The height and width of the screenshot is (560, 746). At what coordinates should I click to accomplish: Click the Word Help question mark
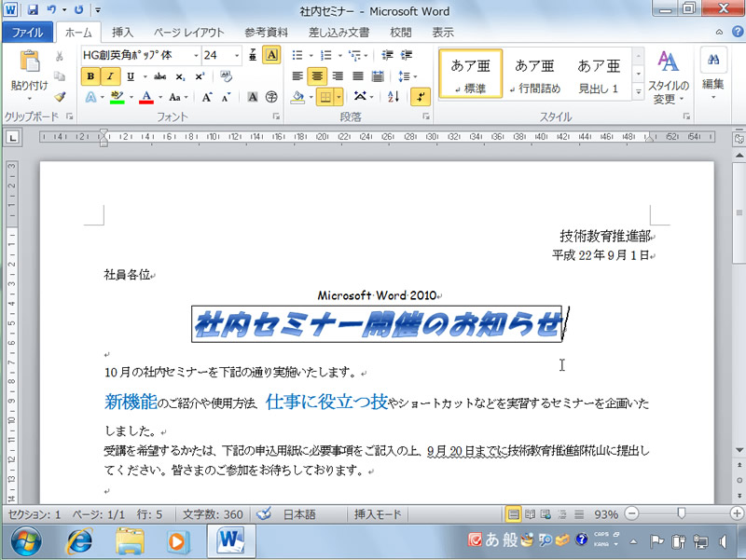pyautogui.click(x=738, y=32)
